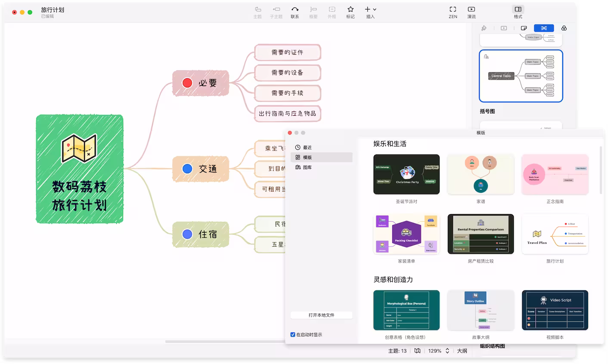
Task: Select the blue skeleton tab in format panel
Action: (x=543, y=28)
